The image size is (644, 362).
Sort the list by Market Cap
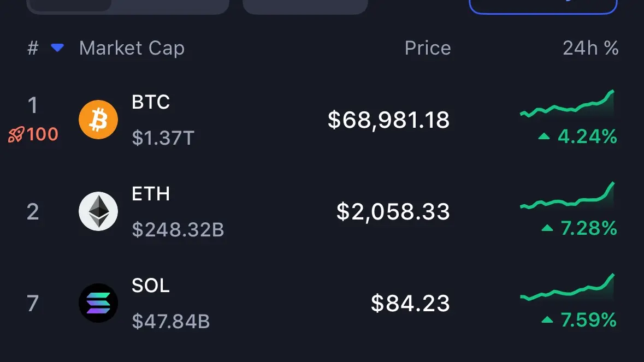tap(132, 48)
